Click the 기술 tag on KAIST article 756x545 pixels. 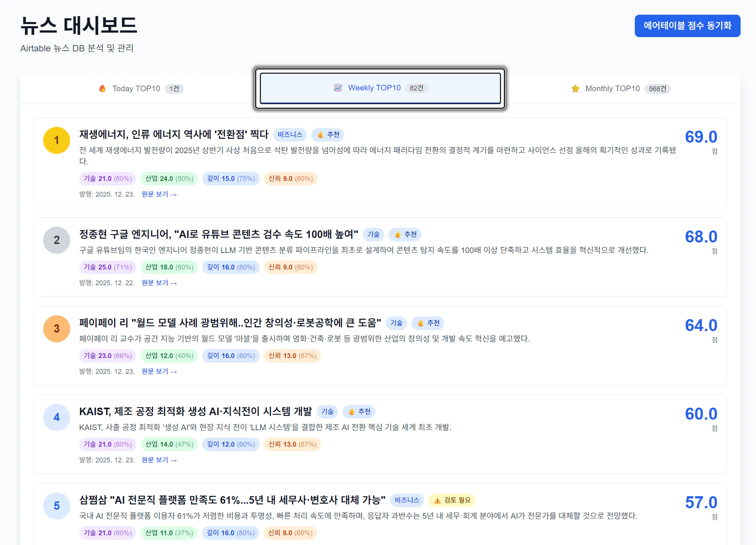click(x=327, y=412)
